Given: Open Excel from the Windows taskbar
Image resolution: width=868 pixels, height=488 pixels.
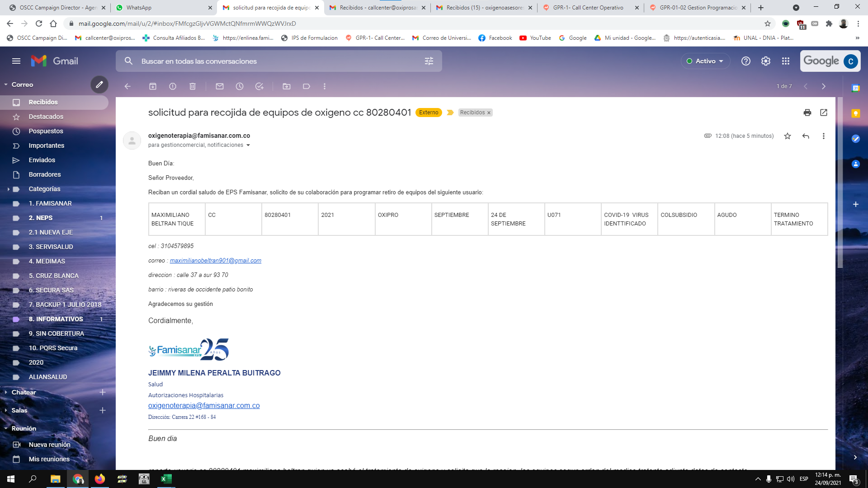Looking at the screenshot, I should pyautogui.click(x=166, y=479).
